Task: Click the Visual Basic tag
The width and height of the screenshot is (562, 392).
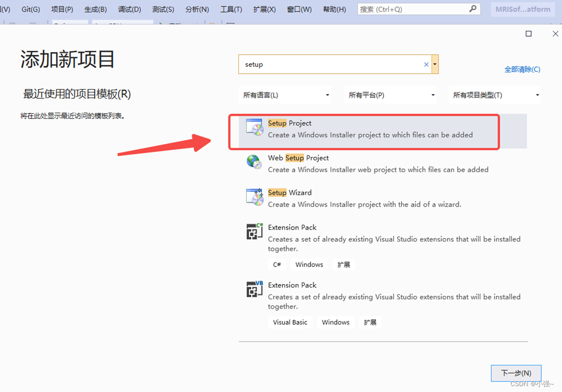Action: [290, 322]
